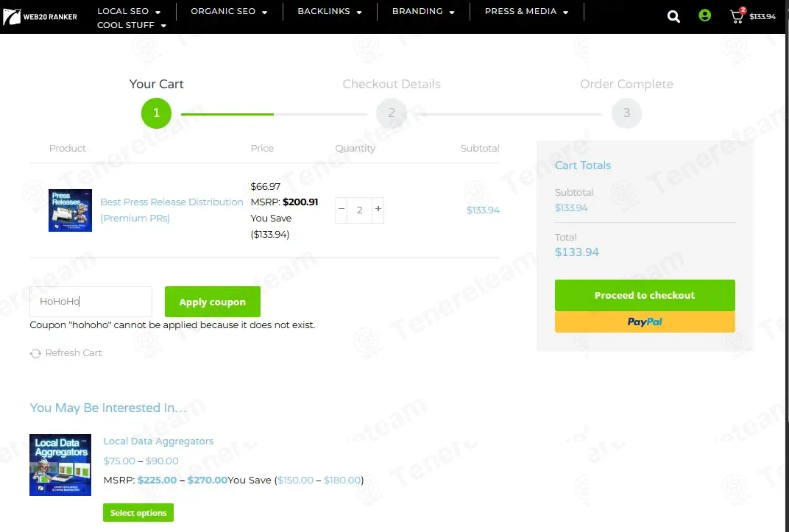789x532 pixels.
Task: Click Select options for Local Data Aggregators
Action: coord(138,512)
